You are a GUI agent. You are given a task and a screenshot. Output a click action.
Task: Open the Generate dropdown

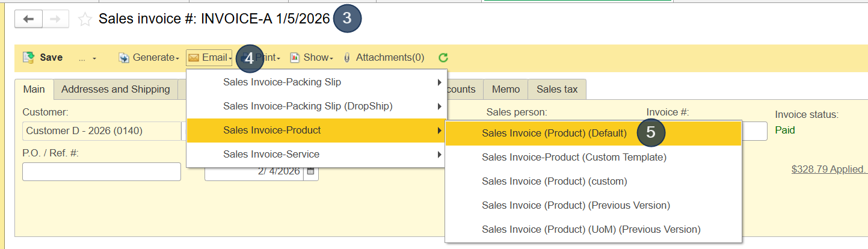149,58
